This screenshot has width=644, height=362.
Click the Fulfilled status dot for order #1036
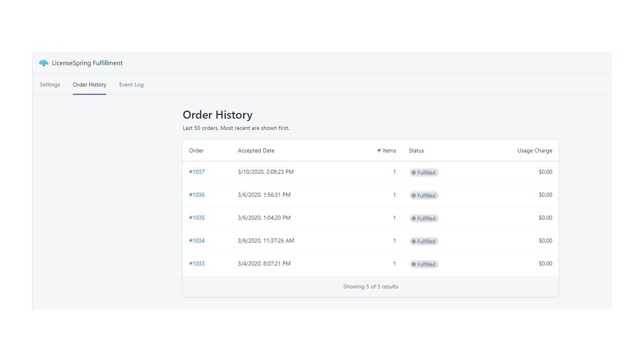click(414, 195)
